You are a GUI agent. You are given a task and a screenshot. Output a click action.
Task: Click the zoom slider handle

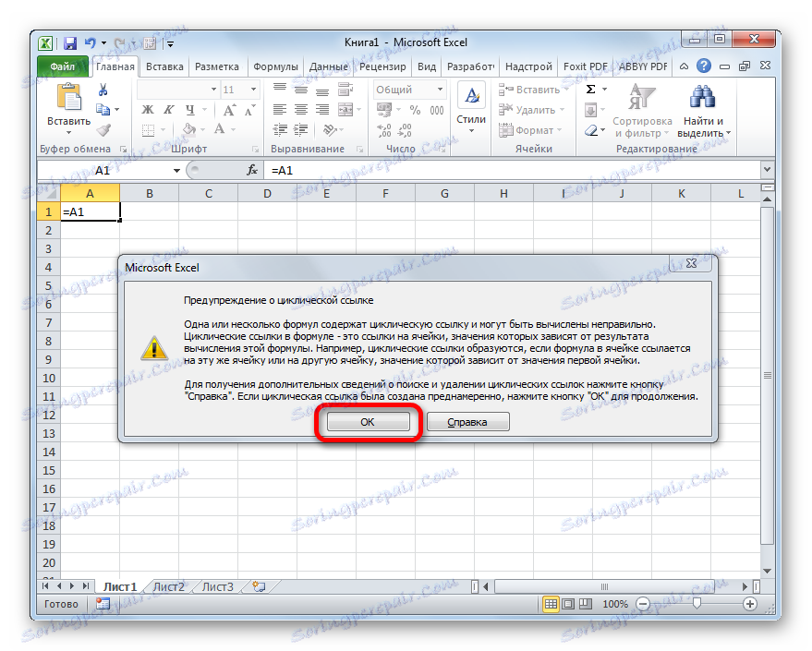[697, 603]
